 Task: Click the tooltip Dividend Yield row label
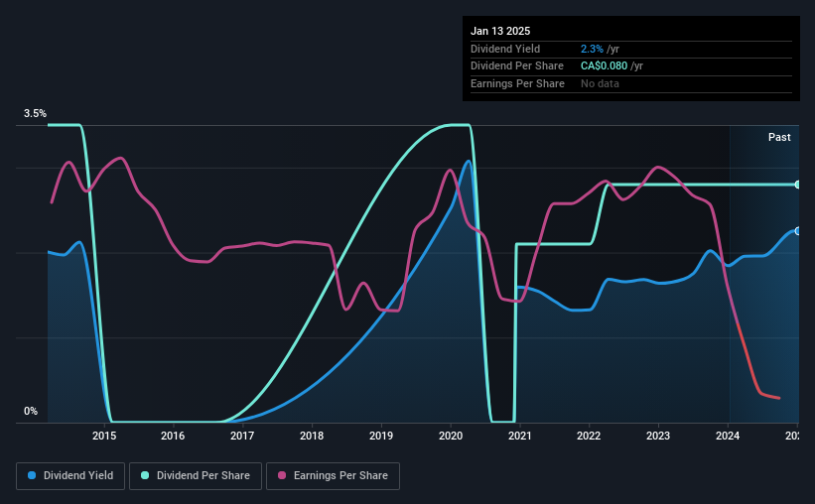[505, 49]
